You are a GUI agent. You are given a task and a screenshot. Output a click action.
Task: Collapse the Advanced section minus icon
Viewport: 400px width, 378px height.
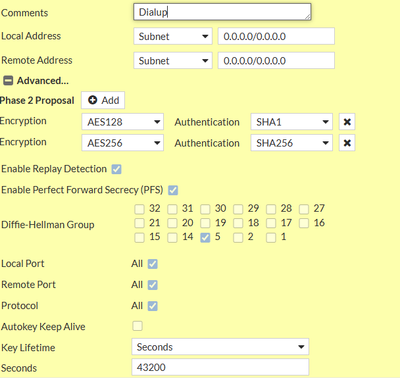8,81
